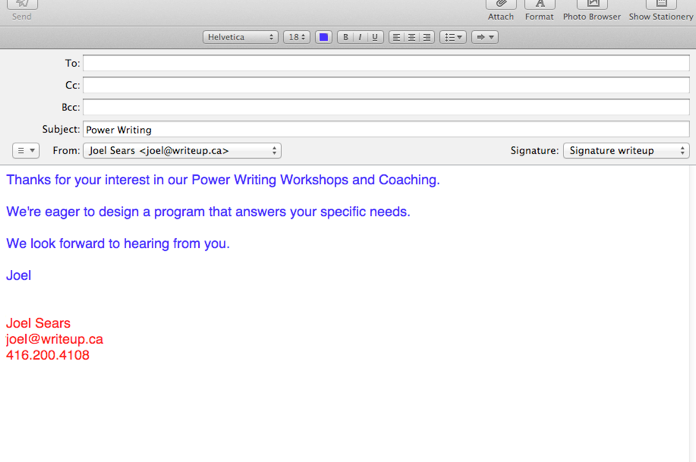Toggle underline formatting

click(375, 37)
